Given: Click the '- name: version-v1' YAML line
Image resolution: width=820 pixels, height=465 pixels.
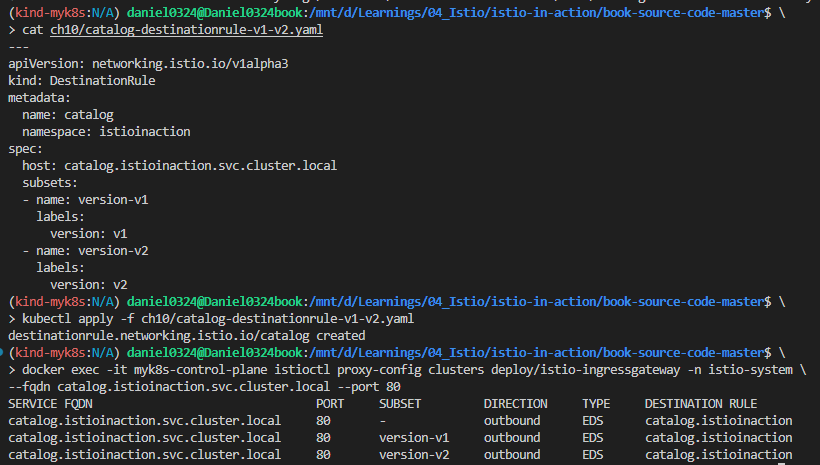Looking at the screenshot, I should coord(85,200).
